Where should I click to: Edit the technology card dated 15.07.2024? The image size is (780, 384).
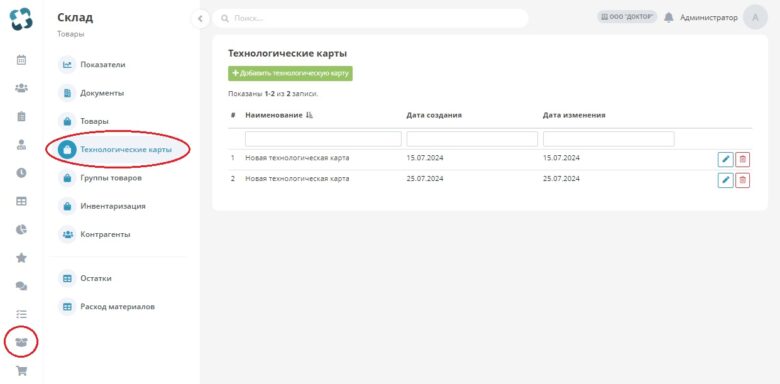(x=725, y=159)
